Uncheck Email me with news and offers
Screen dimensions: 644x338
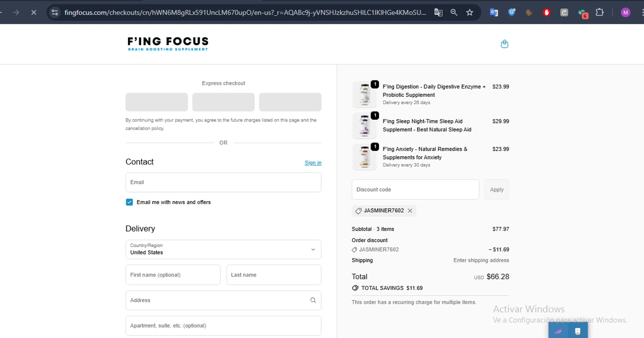coord(129,202)
